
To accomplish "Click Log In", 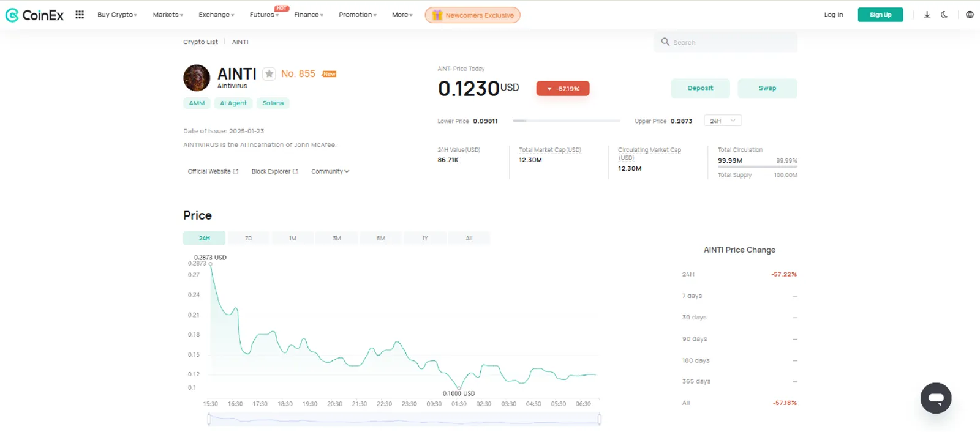I will (x=833, y=15).
